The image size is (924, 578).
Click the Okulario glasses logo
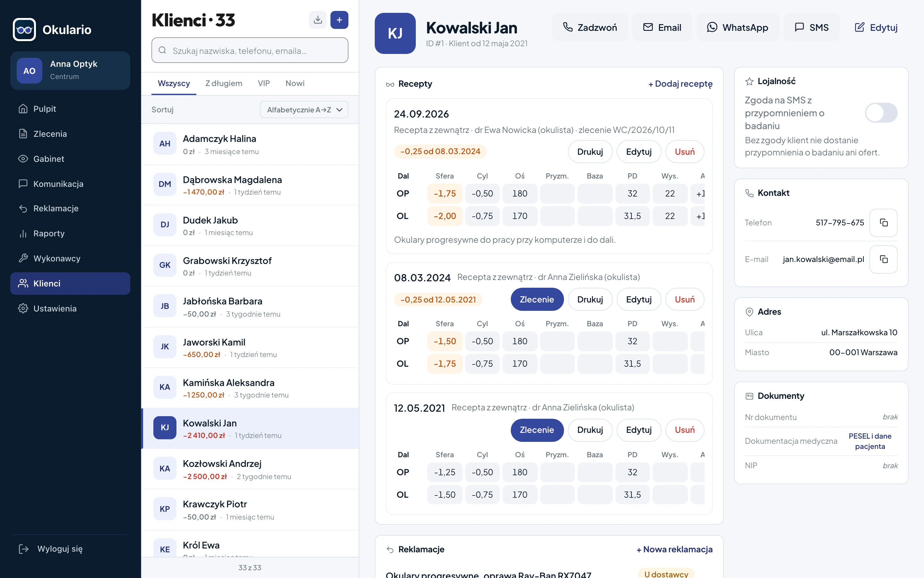tap(24, 30)
